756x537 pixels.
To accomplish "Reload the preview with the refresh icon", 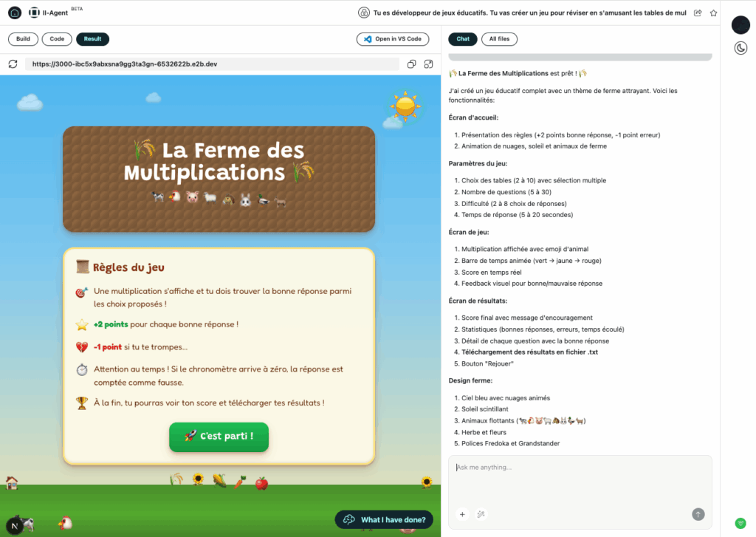I will pos(13,64).
